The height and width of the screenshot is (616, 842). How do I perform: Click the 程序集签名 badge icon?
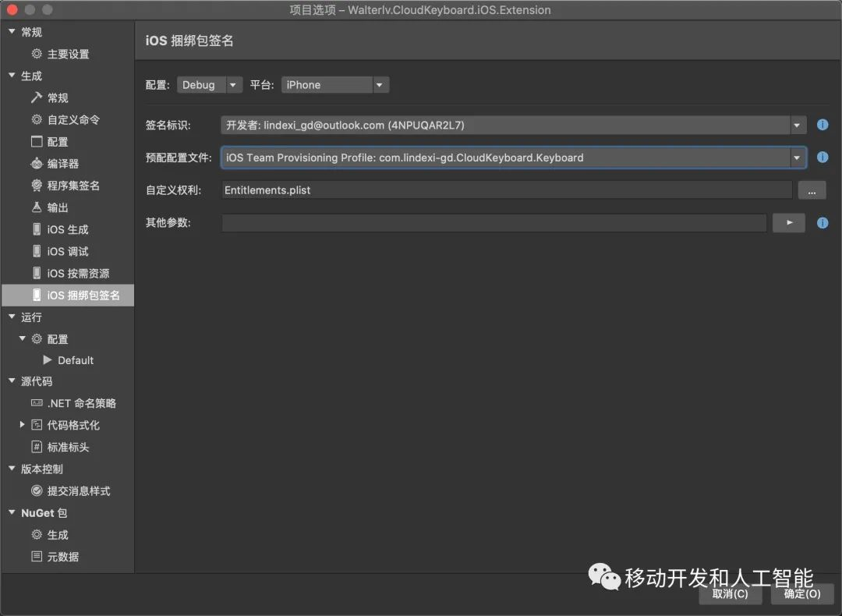[37, 186]
